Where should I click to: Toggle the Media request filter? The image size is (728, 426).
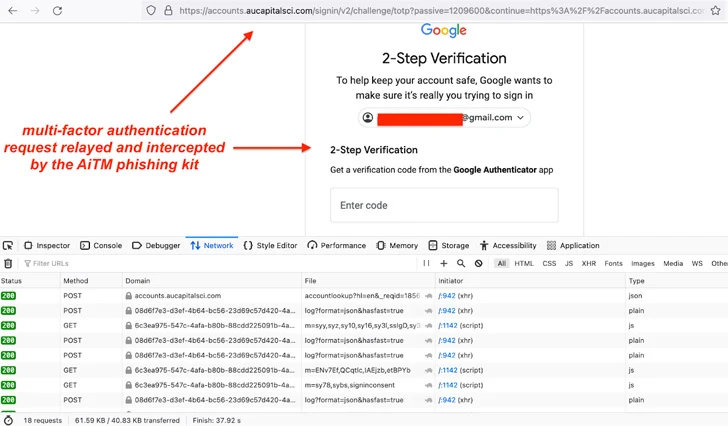pyautogui.click(x=673, y=264)
